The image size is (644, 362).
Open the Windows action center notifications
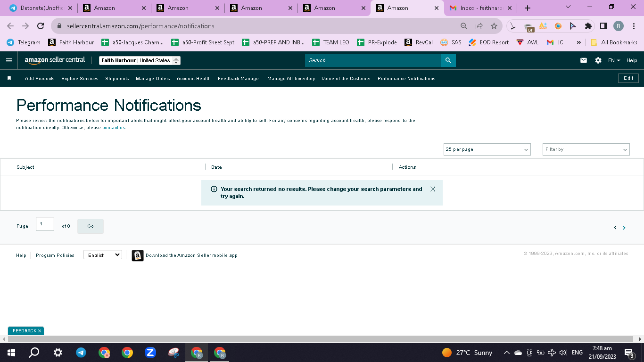(x=629, y=353)
